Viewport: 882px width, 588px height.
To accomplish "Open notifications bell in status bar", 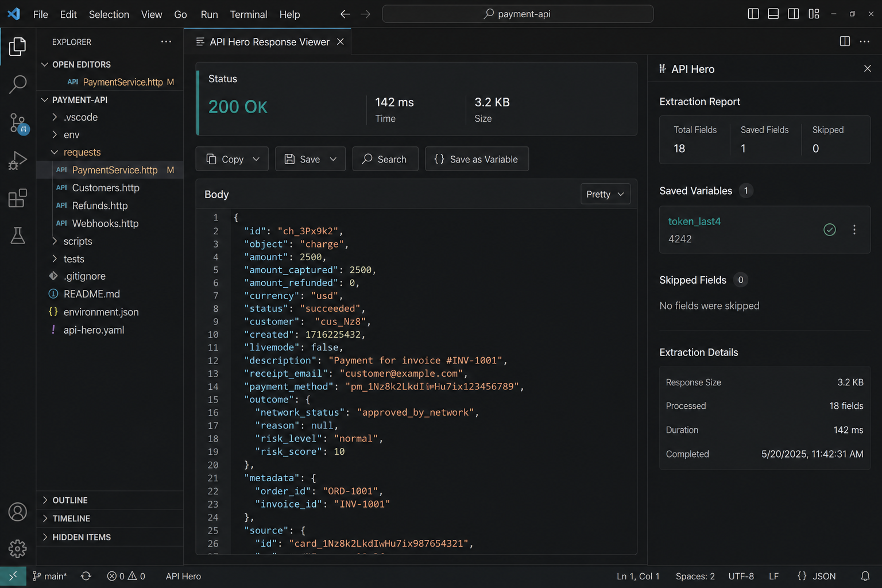I will [x=865, y=576].
